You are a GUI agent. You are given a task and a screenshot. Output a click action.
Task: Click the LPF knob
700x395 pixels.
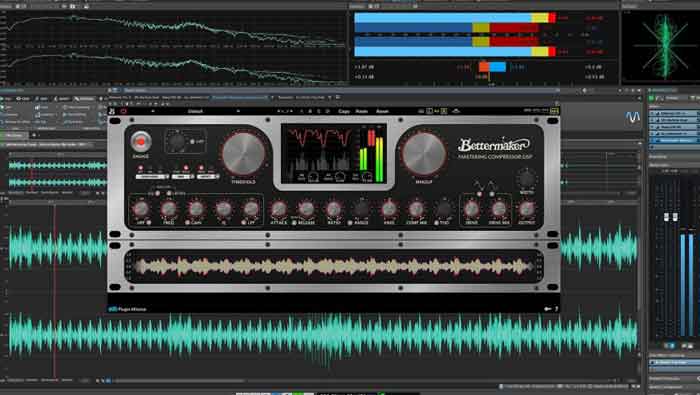point(251,209)
